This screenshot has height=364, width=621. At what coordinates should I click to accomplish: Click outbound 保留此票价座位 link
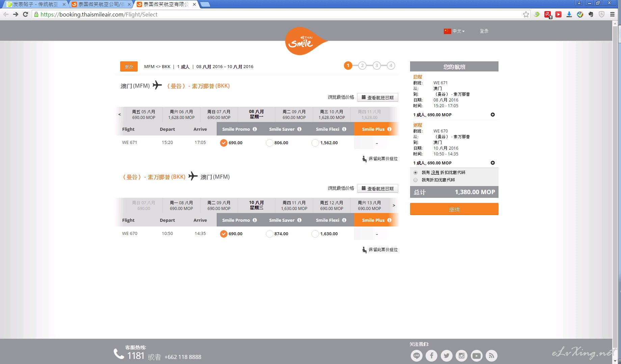pos(380,159)
